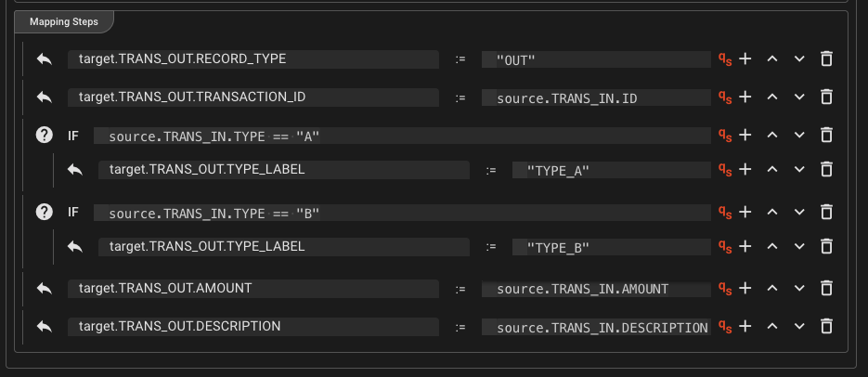Delete the TYPE == "A" IF step
Screen dimensions: 868x377
(x=826, y=136)
